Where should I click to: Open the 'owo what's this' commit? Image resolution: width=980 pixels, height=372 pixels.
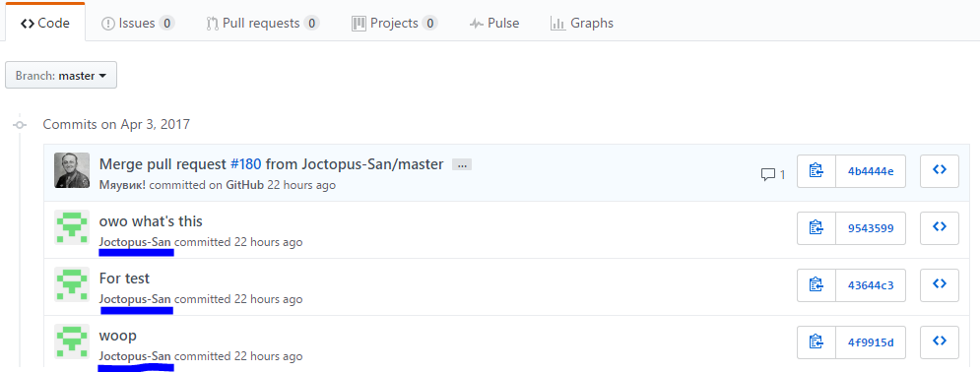click(x=151, y=221)
